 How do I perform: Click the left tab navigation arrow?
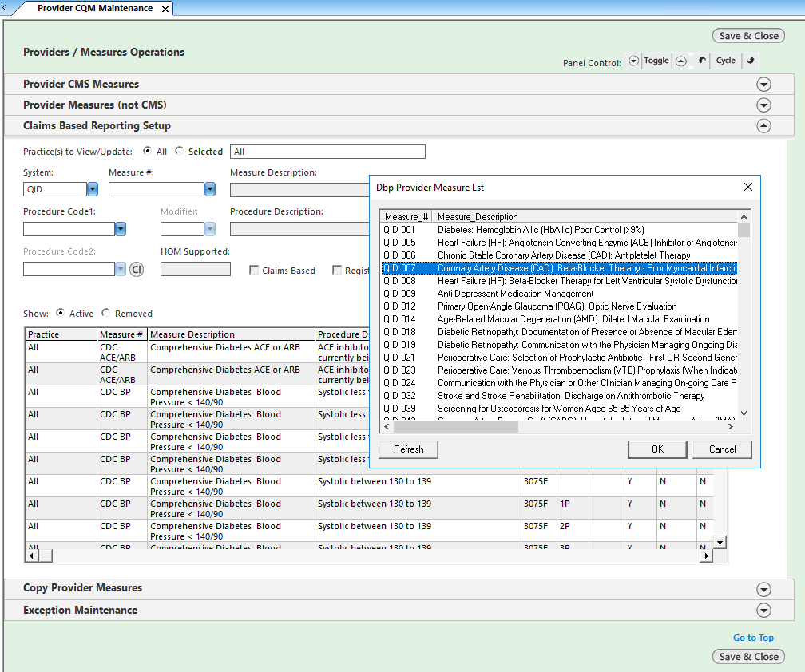coord(5,8)
